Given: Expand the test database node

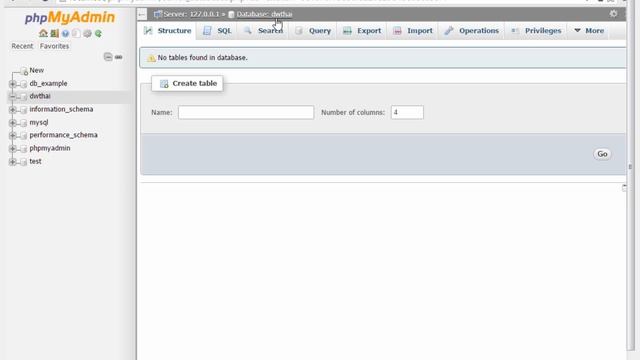Looking at the screenshot, I should [12, 161].
